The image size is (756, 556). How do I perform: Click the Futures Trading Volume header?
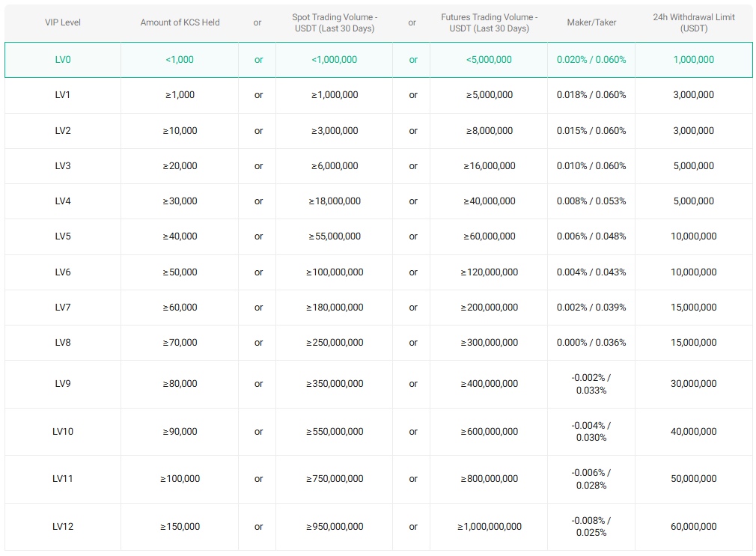[x=488, y=22]
